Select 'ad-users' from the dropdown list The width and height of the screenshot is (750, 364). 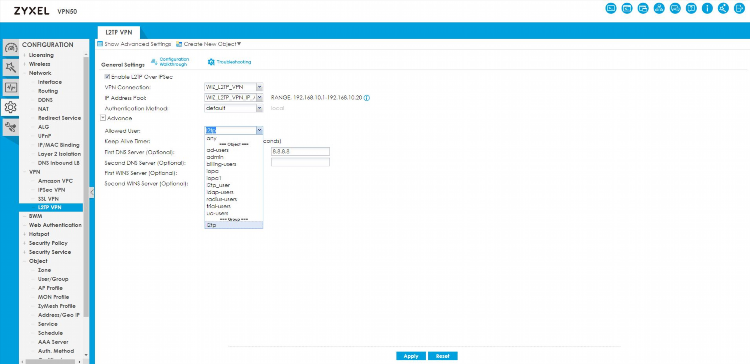pyautogui.click(x=233, y=150)
